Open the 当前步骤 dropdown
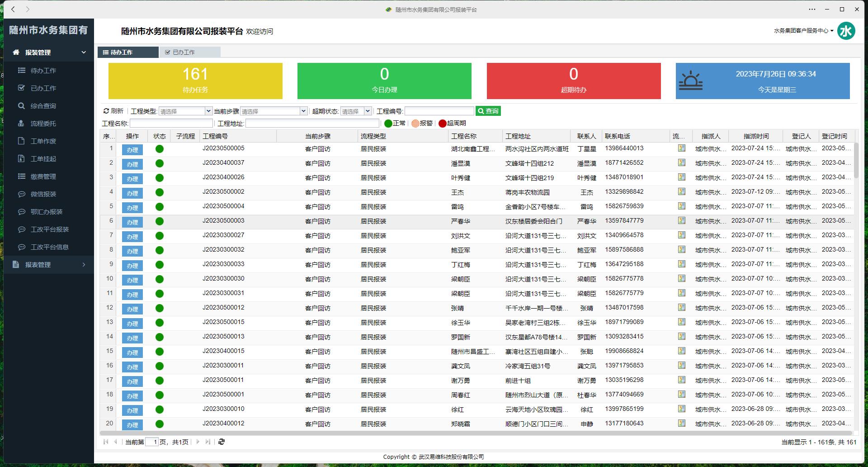This screenshot has height=467, width=868. [274, 111]
